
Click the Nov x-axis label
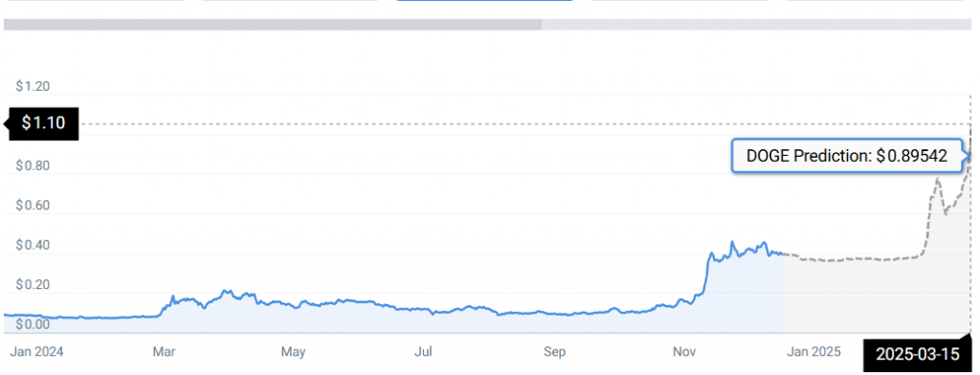684,352
